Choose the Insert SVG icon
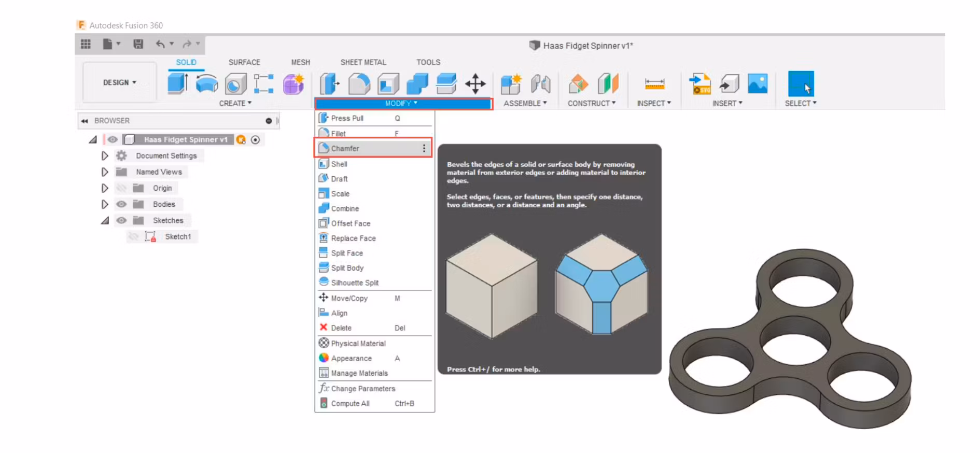 (x=699, y=83)
